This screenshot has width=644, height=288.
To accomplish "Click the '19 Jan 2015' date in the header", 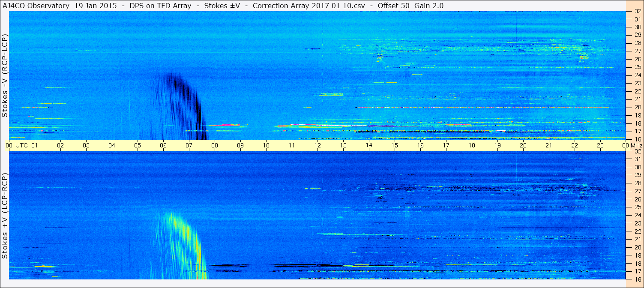I will coord(96,6).
